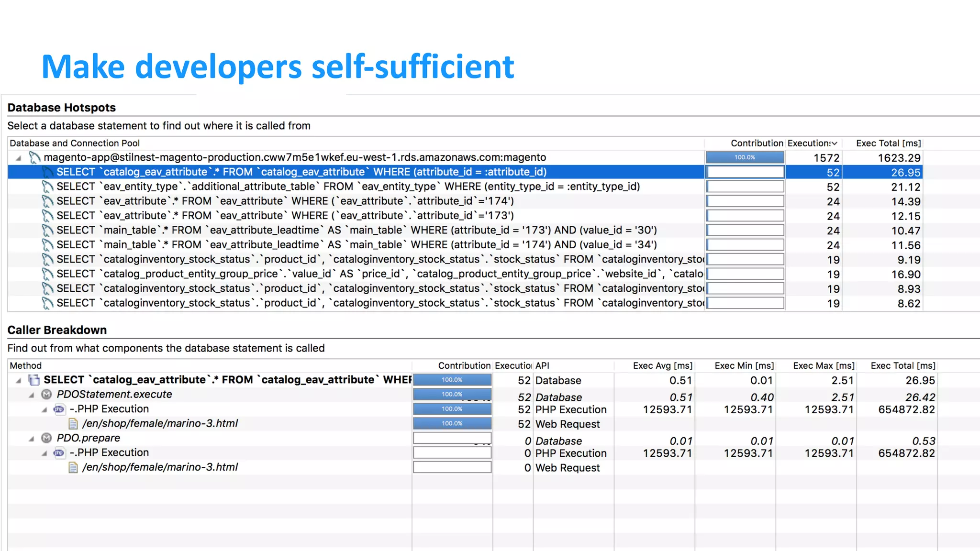Click the API column header
980x551 pixels.
point(542,365)
